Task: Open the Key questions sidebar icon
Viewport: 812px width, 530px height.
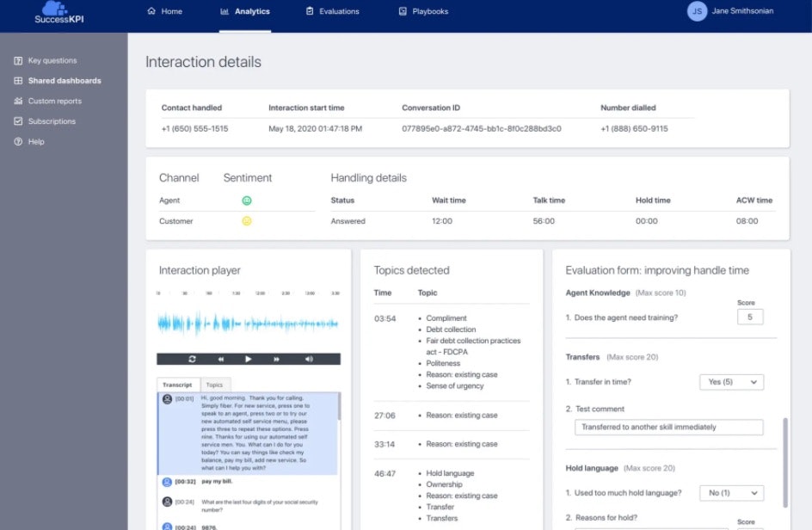Action: [x=19, y=60]
